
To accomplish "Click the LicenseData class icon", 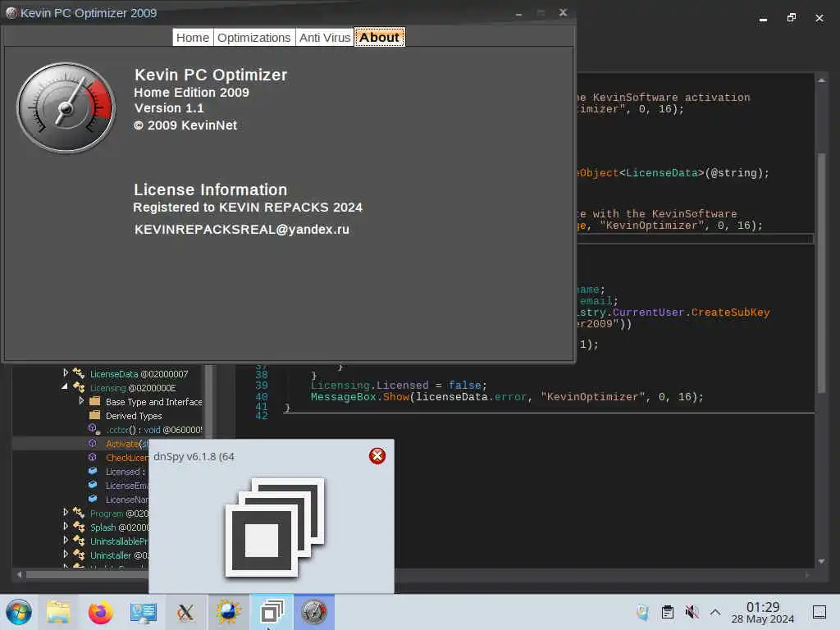I will point(79,373).
